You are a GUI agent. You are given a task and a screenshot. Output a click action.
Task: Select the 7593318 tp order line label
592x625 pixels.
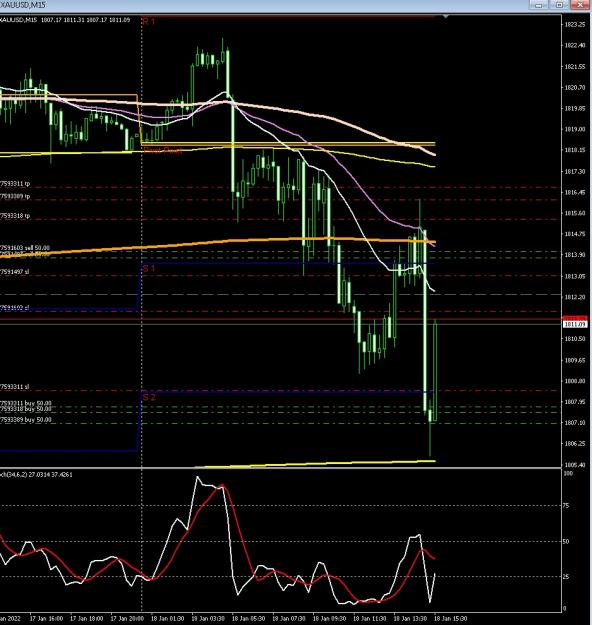pos(15,216)
